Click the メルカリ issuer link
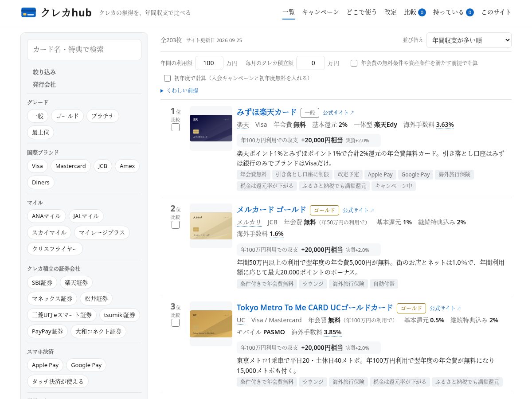Image resolution: width=532 pixels, height=399 pixels. pyautogui.click(x=249, y=222)
